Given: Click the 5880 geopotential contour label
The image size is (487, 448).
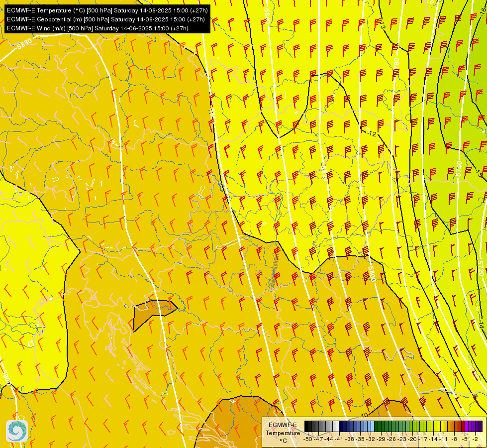Looking at the screenshot, I should pos(24,43).
